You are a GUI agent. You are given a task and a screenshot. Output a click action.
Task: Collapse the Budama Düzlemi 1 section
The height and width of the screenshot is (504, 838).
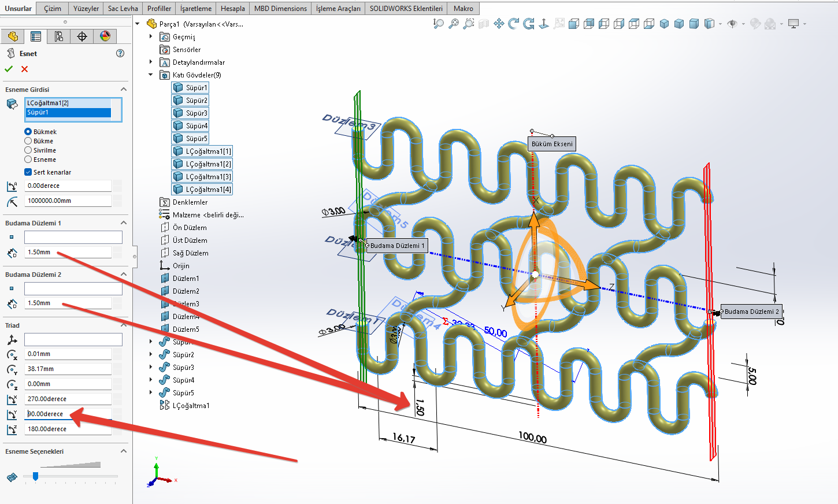(123, 223)
